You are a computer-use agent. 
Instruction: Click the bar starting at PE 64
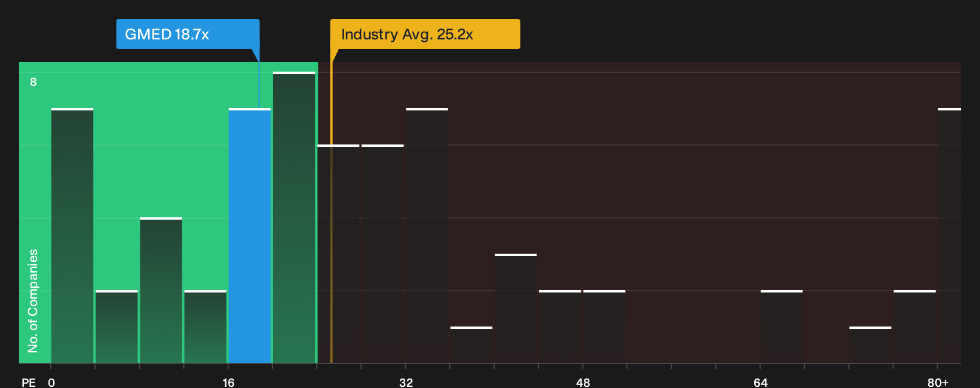782,327
